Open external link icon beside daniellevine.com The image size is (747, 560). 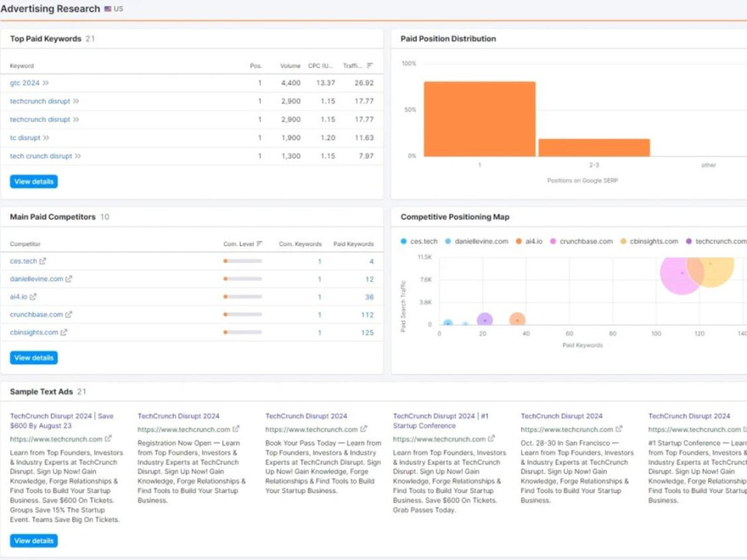[x=69, y=279]
